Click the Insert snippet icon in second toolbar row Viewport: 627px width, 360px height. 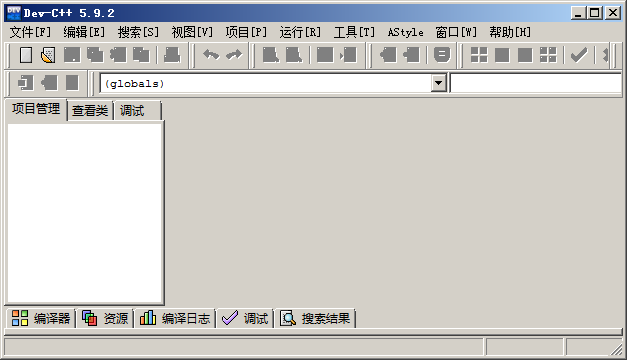[x=26, y=83]
